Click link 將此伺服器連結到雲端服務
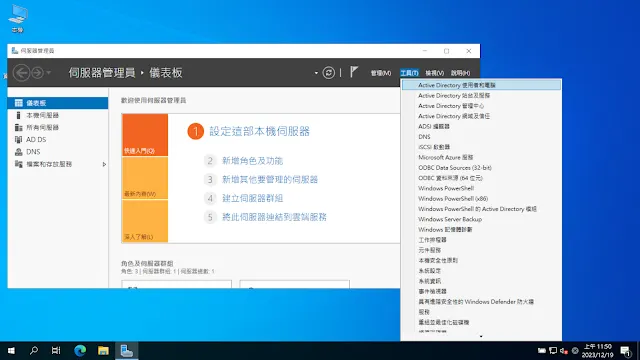 click(274, 217)
